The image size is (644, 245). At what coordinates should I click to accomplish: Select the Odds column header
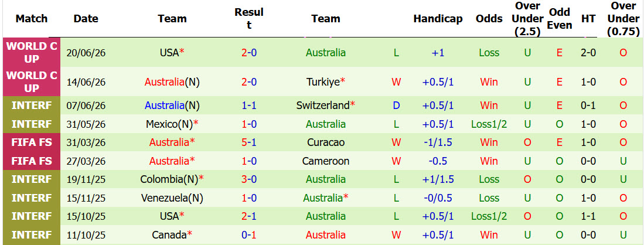click(489, 19)
